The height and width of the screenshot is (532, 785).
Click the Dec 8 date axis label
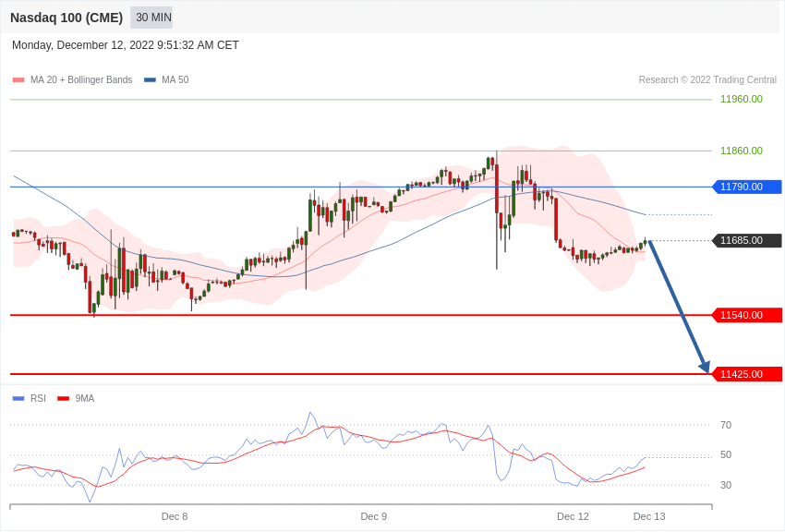point(175,516)
